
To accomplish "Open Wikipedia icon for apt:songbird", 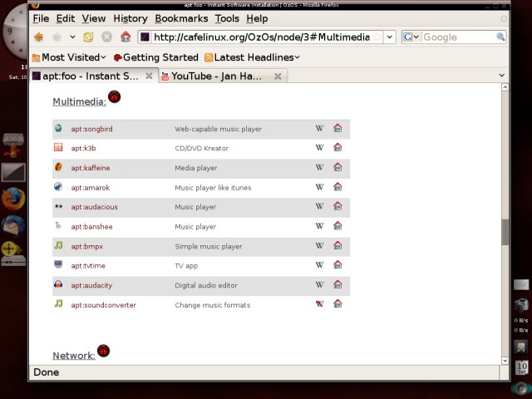I will click(320, 129).
